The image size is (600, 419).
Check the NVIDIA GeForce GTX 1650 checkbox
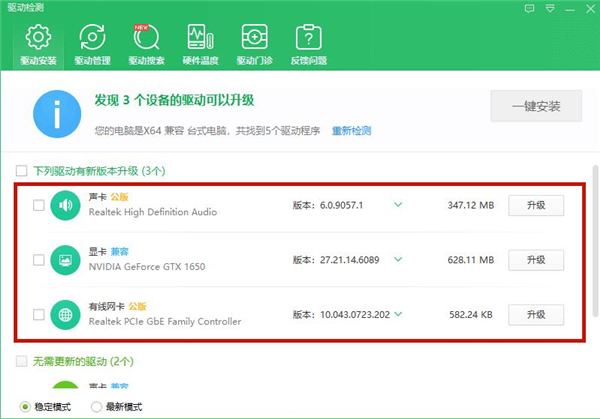pyautogui.click(x=38, y=260)
